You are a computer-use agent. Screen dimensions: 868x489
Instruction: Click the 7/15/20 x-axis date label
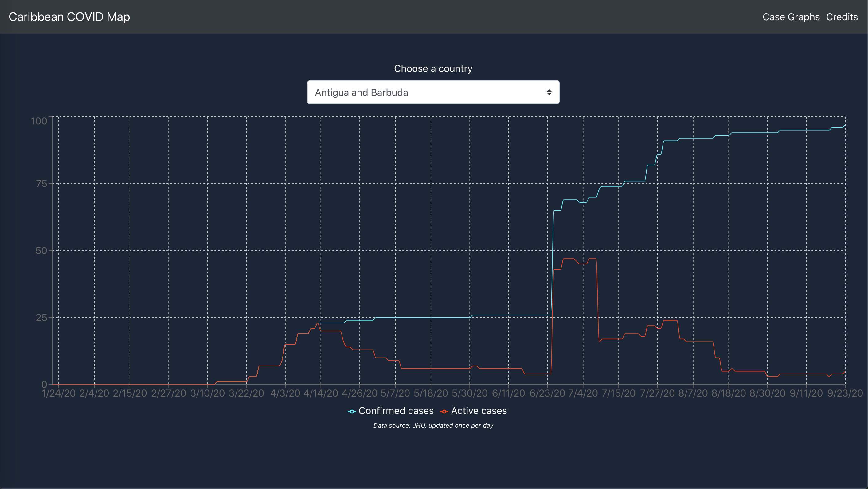click(619, 393)
